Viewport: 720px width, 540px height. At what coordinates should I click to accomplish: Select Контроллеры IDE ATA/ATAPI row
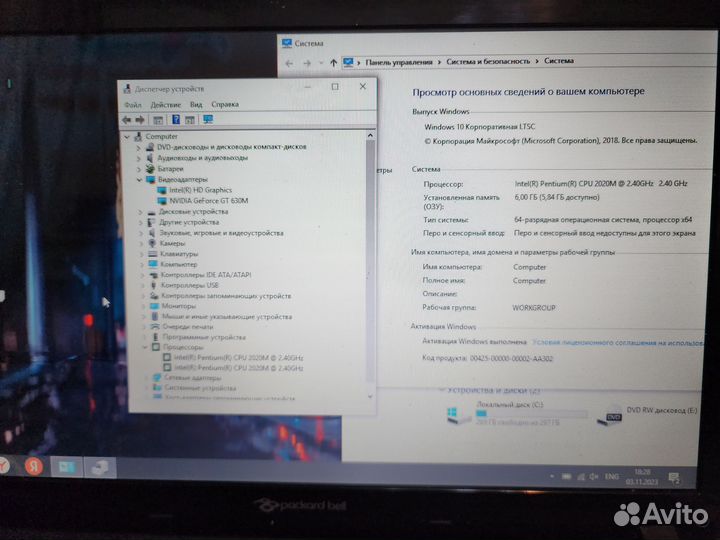[206, 275]
